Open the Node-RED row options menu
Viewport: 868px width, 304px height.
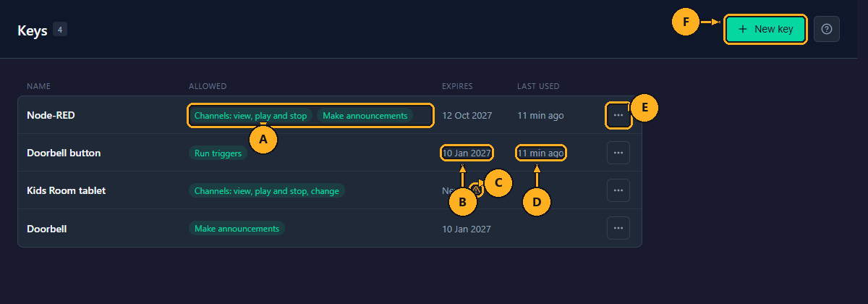click(x=618, y=115)
